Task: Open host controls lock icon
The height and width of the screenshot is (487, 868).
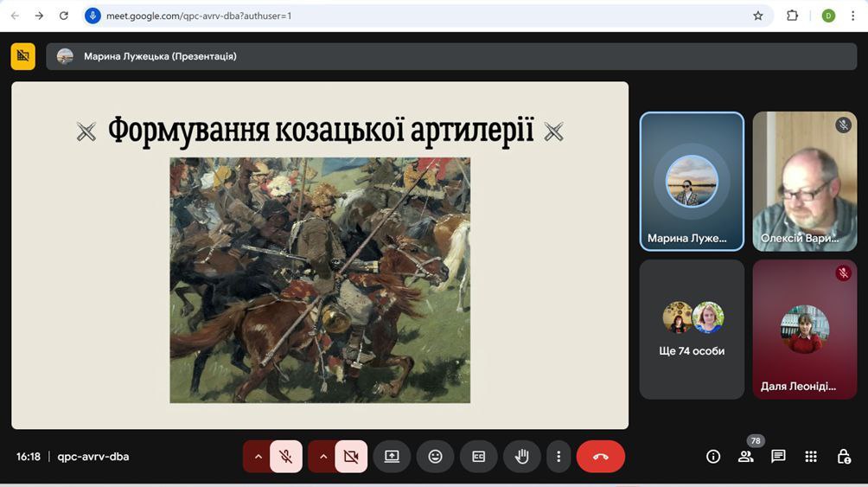Action: pos(844,457)
